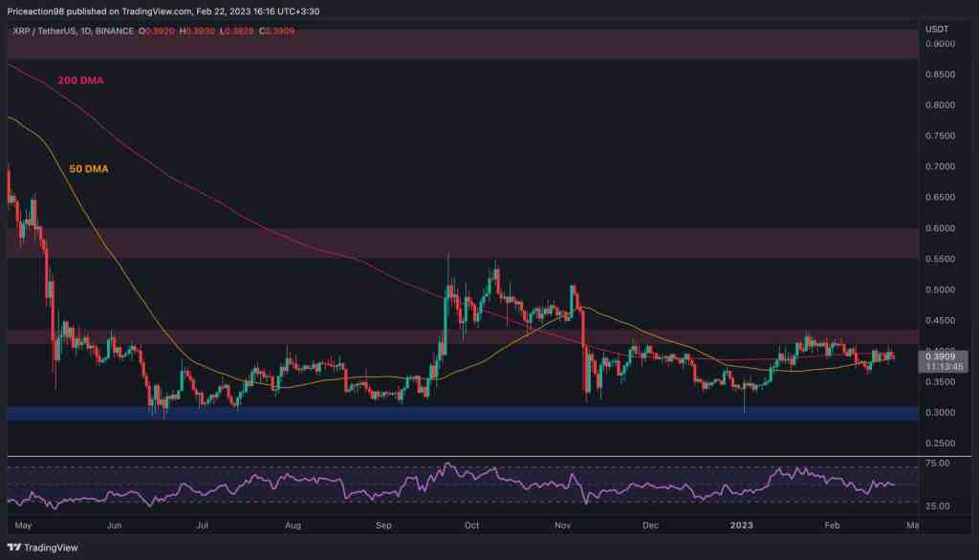The image size is (979, 560).
Task: Click the 0.6500 price axis label
Action: click(x=940, y=197)
